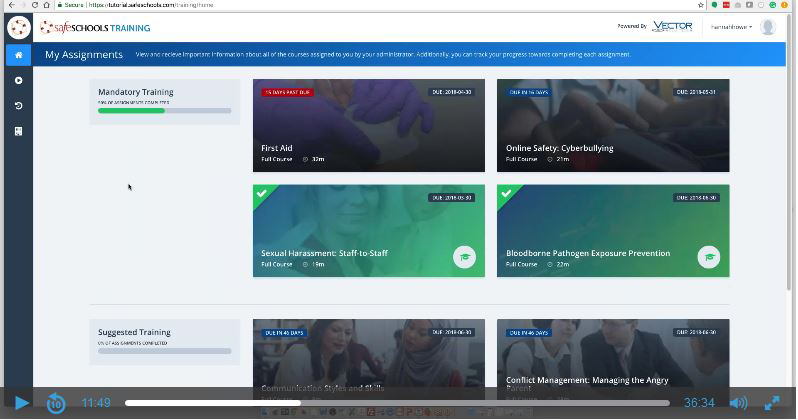Viewport: 798px width, 420px height.
Task: Click the completed checkmark on Sexual Harassment card
Action: point(262,193)
